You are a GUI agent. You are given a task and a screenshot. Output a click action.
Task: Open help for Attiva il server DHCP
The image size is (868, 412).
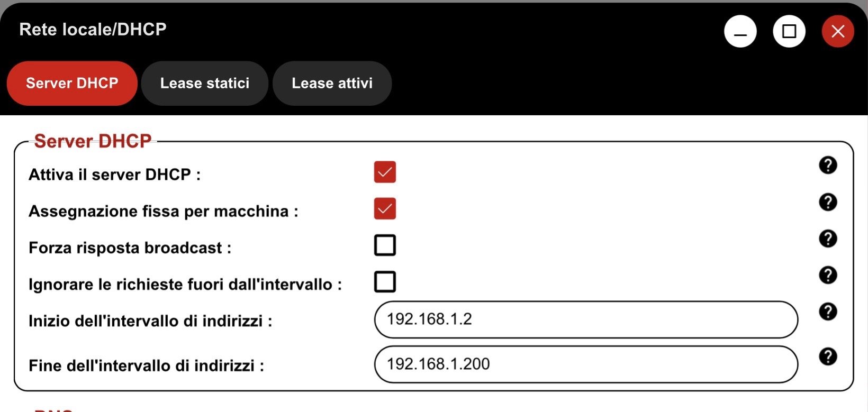[828, 166]
